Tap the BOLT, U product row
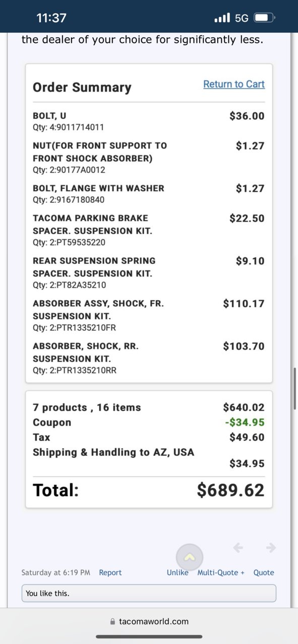This screenshot has width=298, height=644. coord(149,121)
